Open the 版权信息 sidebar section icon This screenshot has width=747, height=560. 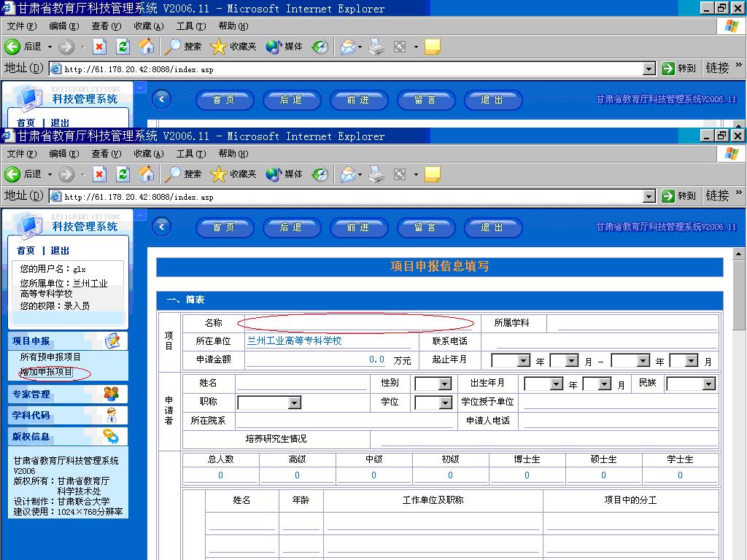click(x=112, y=436)
